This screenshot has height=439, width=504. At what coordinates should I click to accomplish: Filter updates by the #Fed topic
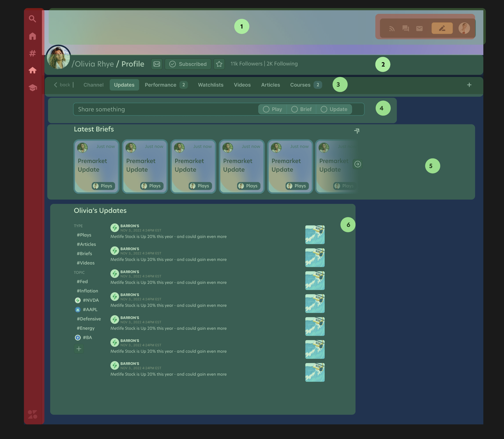(82, 281)
